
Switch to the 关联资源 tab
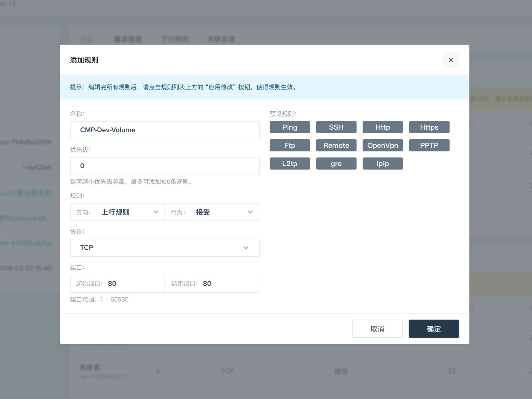click(221, 39)
